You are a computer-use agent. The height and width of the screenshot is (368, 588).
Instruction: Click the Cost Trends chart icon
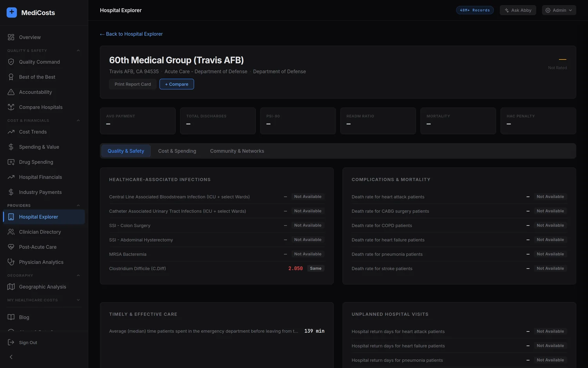pyautogui.click(x=11, y=132)
